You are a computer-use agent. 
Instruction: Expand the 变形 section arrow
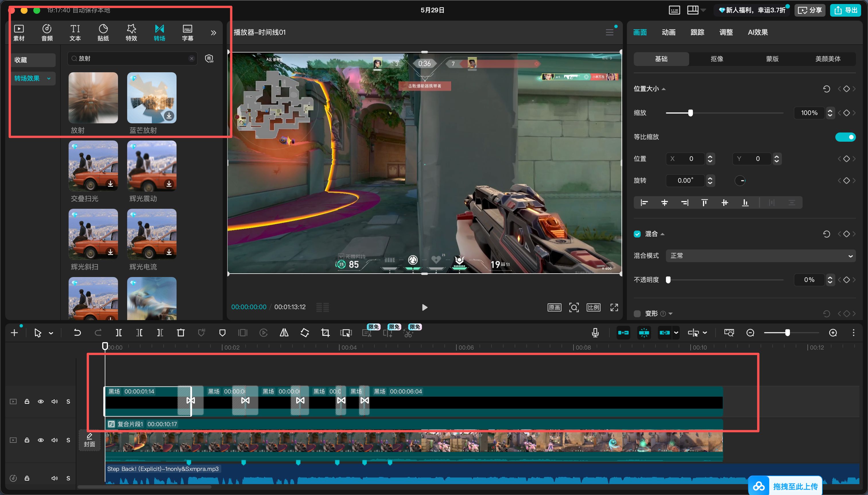[x=670, y=313]
